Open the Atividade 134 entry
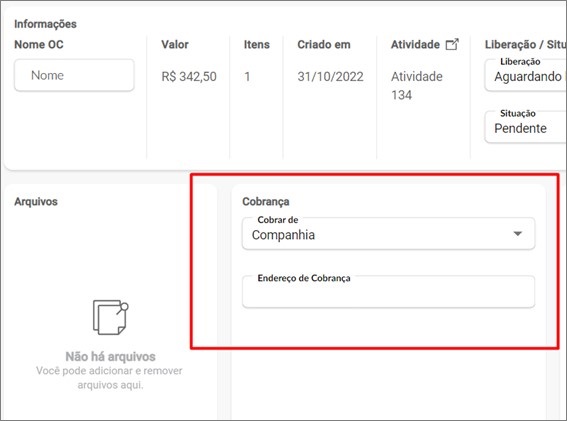Image resolution: width=567 pixels, height=421 pixels. (x=417, y=86)
